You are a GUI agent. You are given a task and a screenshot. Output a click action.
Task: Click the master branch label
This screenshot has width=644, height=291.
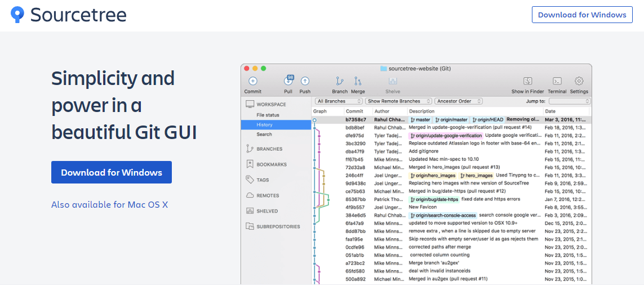(x=420, y=119)
